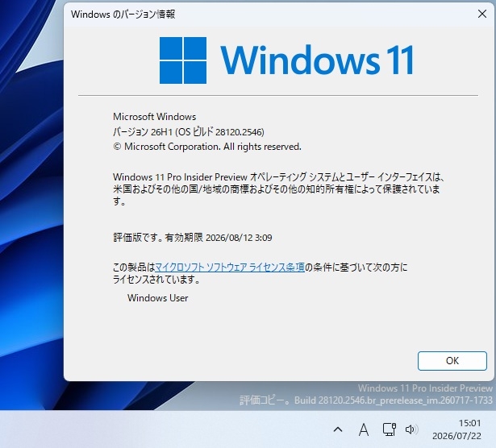
Task: Click the 'Windows 11 Pro Insider Preview オペレーティング システム' paragraph
Action: 279,189
